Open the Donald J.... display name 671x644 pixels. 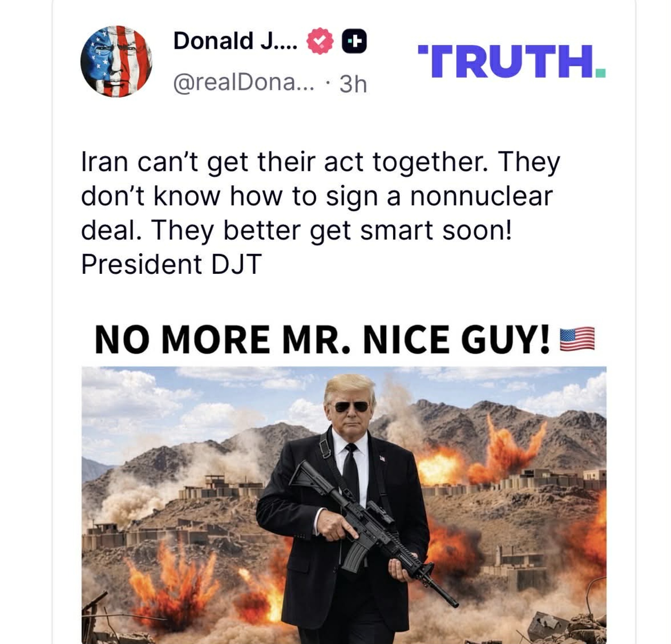(x=236, y=41)
